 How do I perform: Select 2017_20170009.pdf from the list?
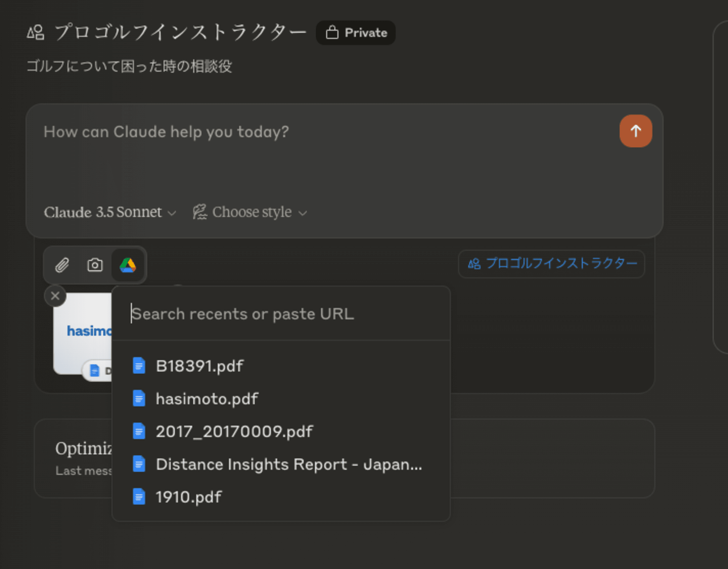pyautogui.click(x=281, y=431)
